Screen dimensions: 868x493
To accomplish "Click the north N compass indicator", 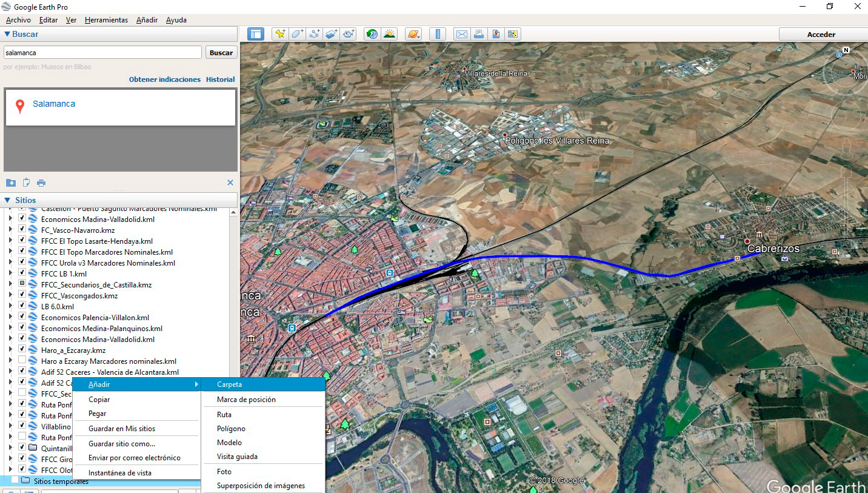I will click(x=846, y=50).
